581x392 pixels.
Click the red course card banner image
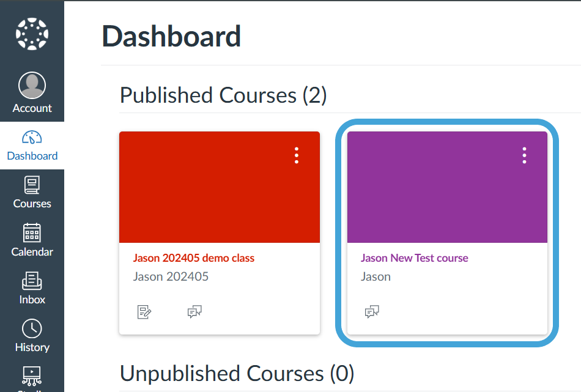click(x=219, y=187)
